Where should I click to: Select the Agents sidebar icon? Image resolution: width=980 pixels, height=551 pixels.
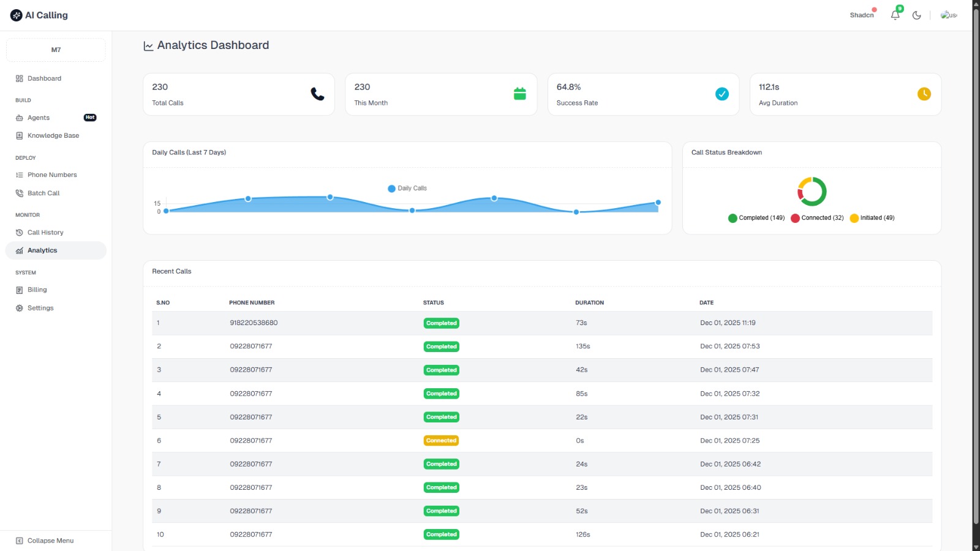point(19,118)
